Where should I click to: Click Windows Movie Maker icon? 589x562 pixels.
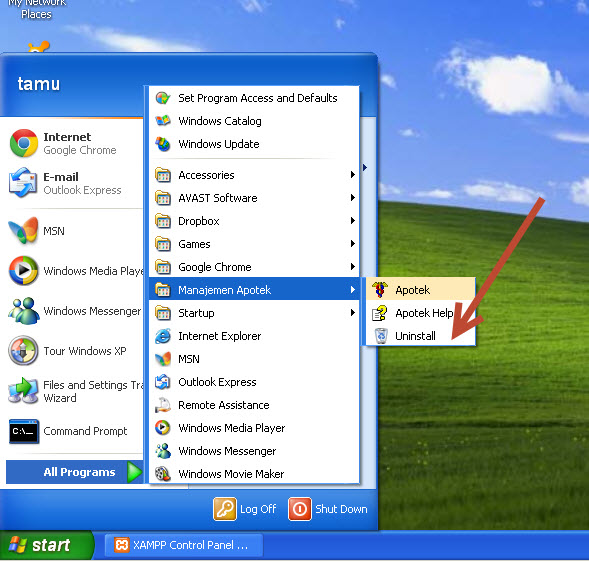[x=163, y=474]
